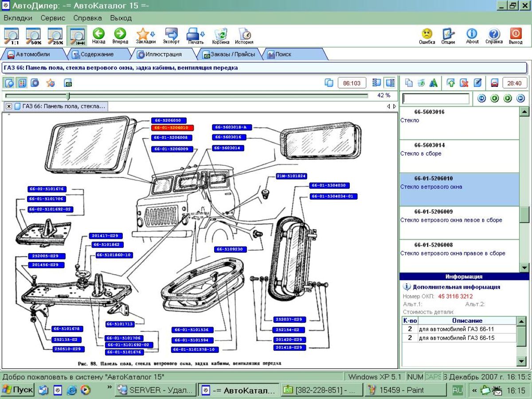Focus the parts search input field
This screenshot has height=399, width=532.
[x=435, y=98]
